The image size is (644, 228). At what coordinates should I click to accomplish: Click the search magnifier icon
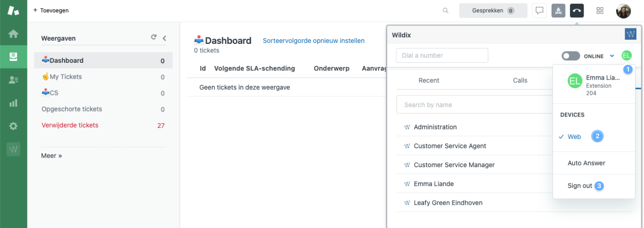click(x=445, y=10)
